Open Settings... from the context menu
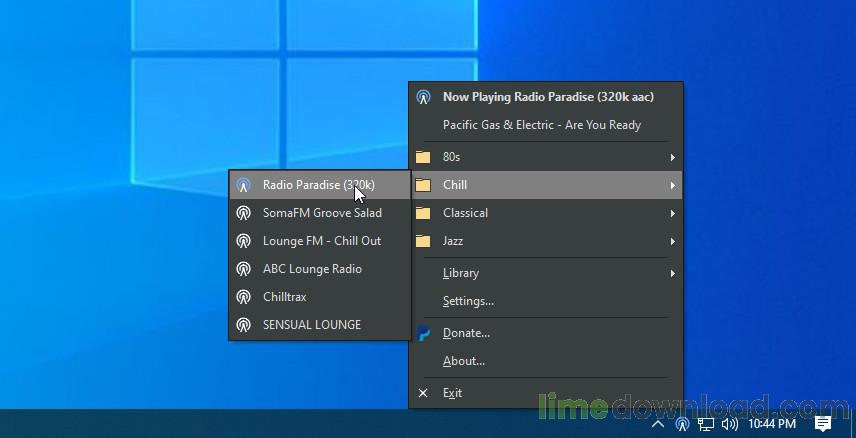Screen dimensions: 856x438 [x=468, y=301]
